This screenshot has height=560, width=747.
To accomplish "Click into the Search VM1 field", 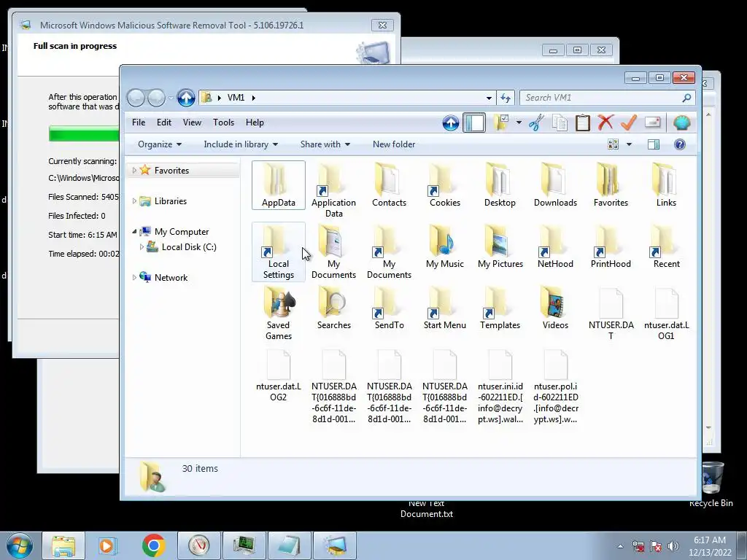I will pos(608,98).
